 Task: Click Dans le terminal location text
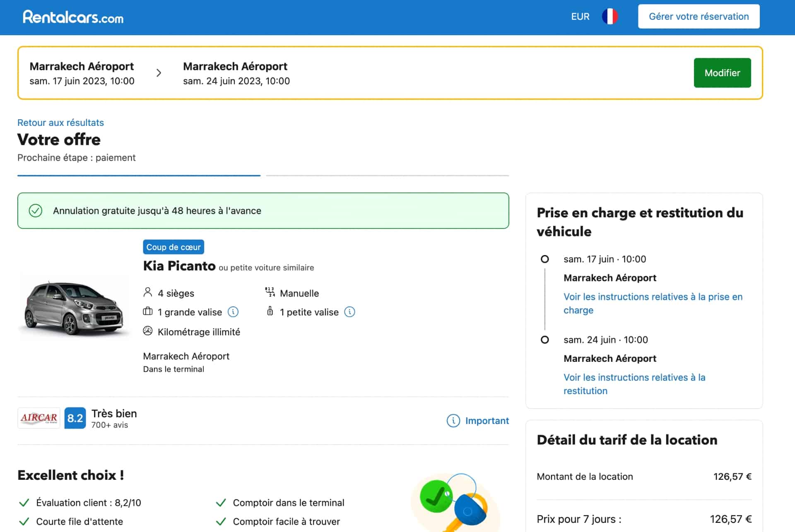[173, 369]
